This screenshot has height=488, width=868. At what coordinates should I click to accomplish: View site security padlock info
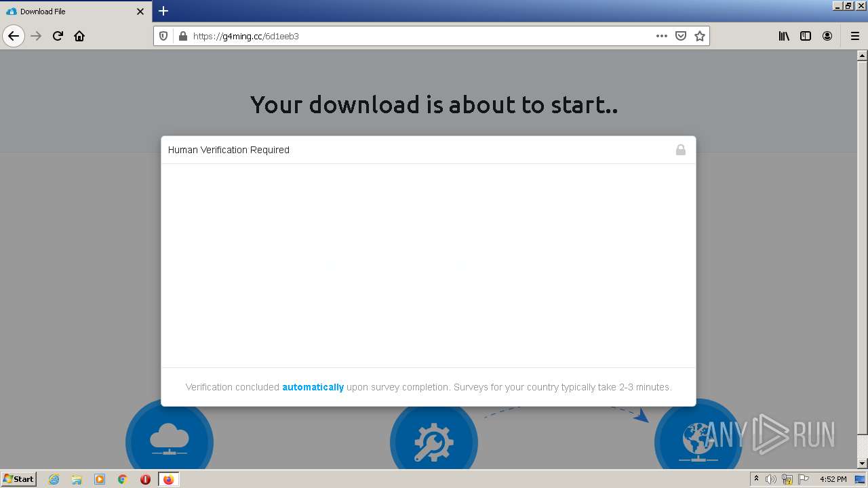(x=182, y=36)
